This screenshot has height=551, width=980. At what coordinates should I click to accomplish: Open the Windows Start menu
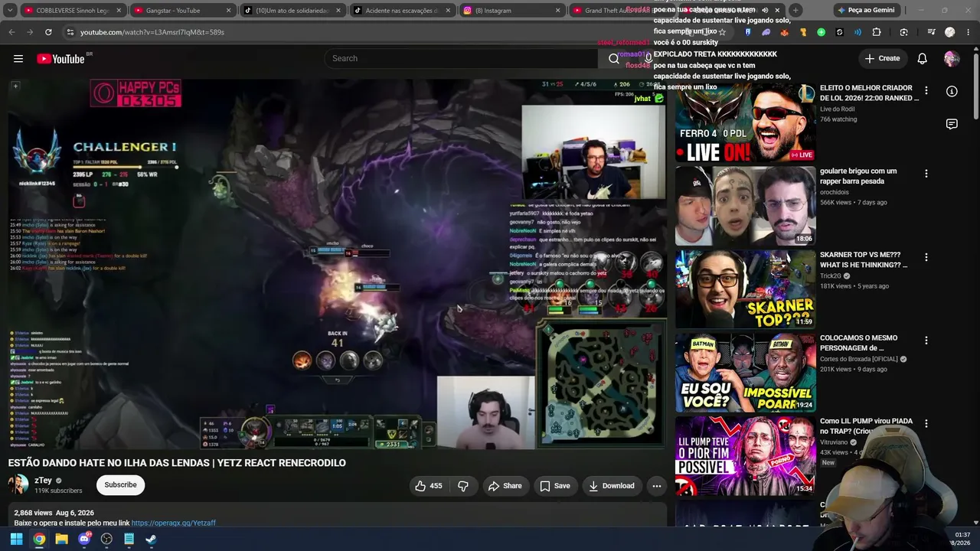17,539
